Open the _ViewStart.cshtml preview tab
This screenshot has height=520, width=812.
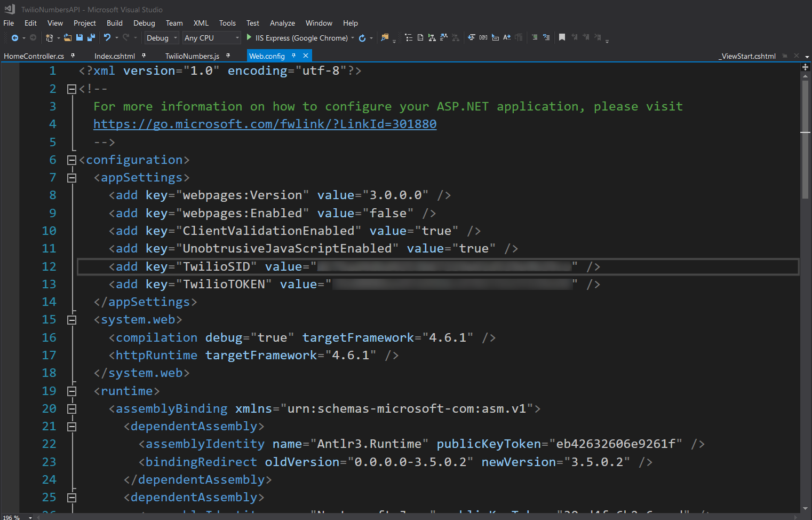click(x=749, y=56)
